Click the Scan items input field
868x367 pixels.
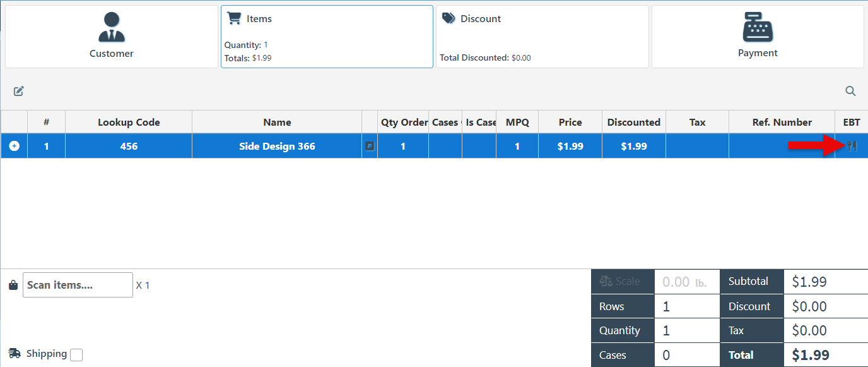pos(78,285)
